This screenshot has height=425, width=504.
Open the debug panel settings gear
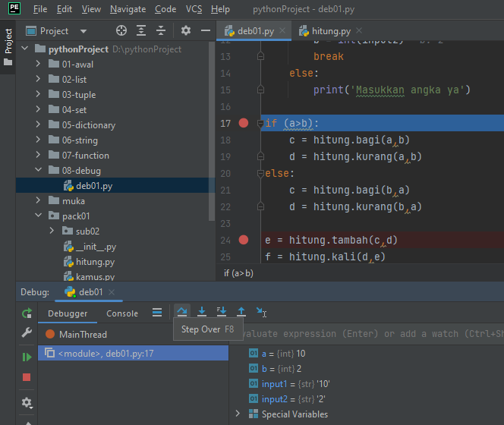tap(27, 402)
